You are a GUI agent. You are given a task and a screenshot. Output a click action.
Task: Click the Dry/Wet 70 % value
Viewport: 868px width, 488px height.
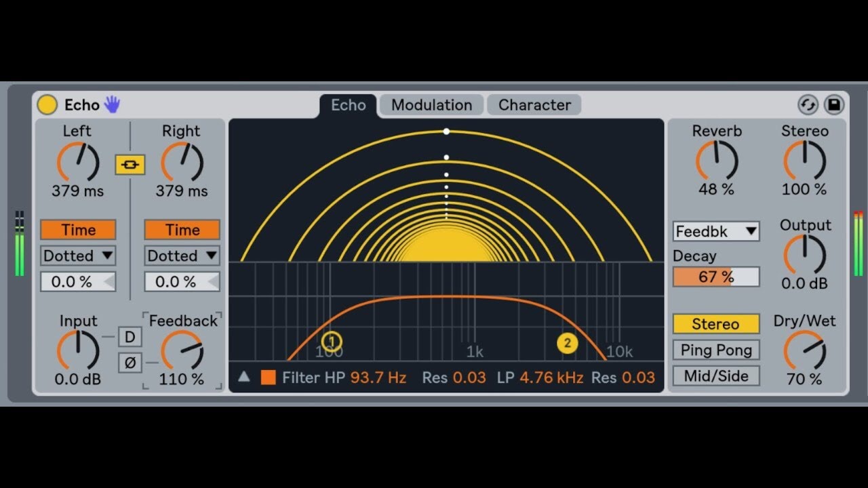pyautogui.click(x=805, y=380)
